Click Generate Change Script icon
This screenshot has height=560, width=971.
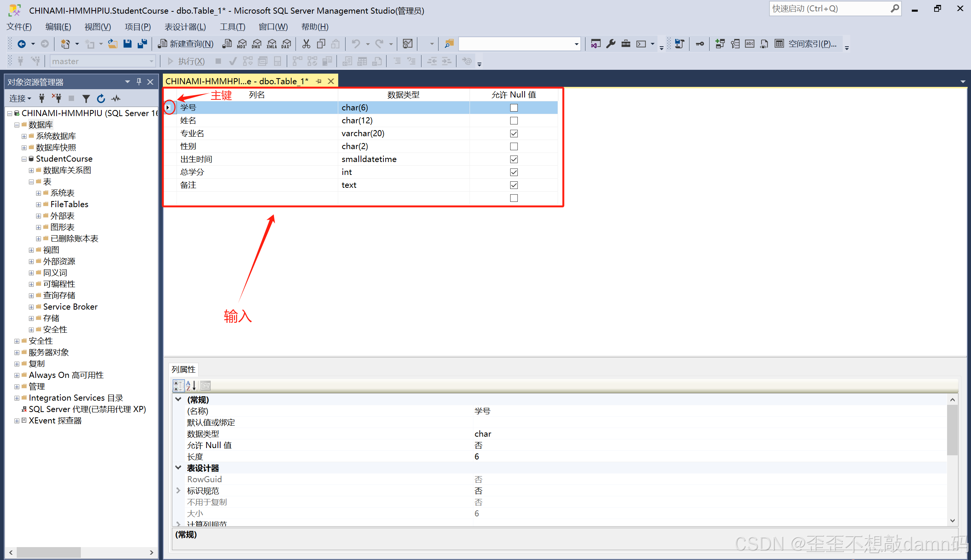pos(680,44)
